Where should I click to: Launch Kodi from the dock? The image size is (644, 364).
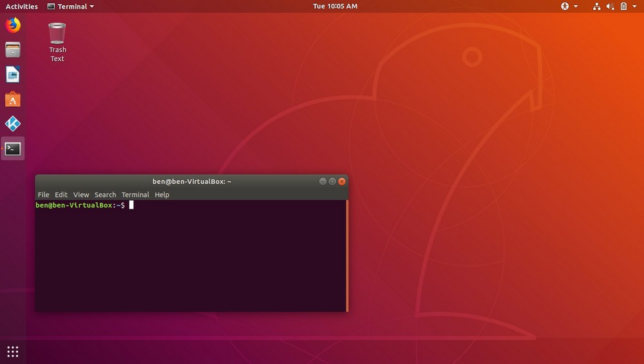coord(13,124)
